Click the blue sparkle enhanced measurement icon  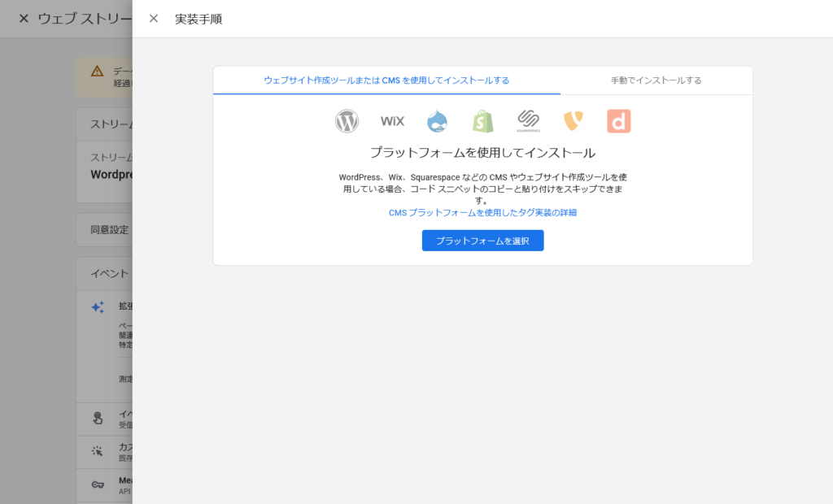[x=98, y=307]
